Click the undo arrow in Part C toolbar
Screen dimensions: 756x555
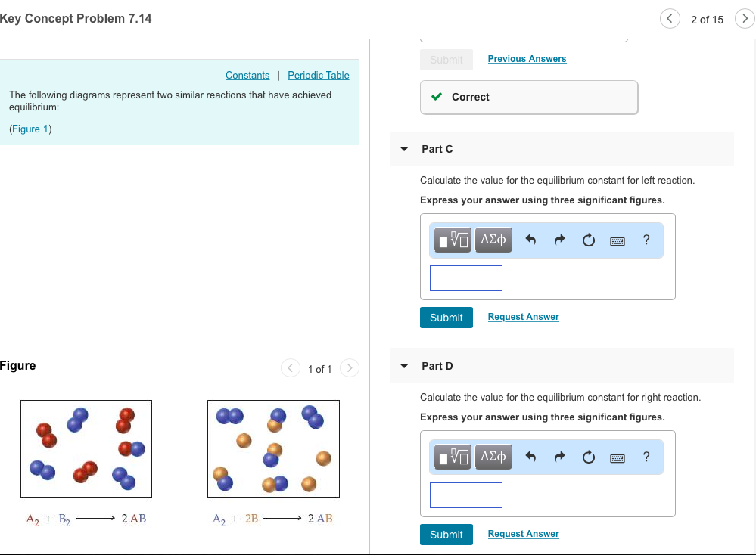(x=530, y=240)
